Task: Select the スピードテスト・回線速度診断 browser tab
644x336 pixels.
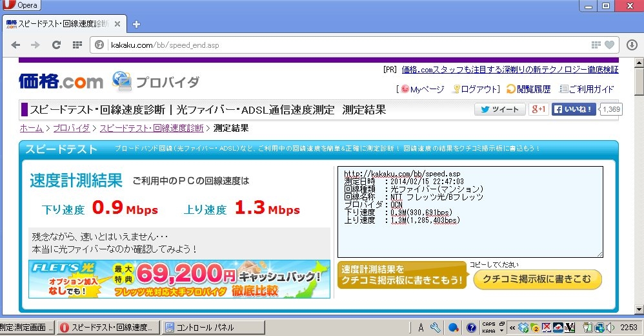Action: tap(64, 25)
